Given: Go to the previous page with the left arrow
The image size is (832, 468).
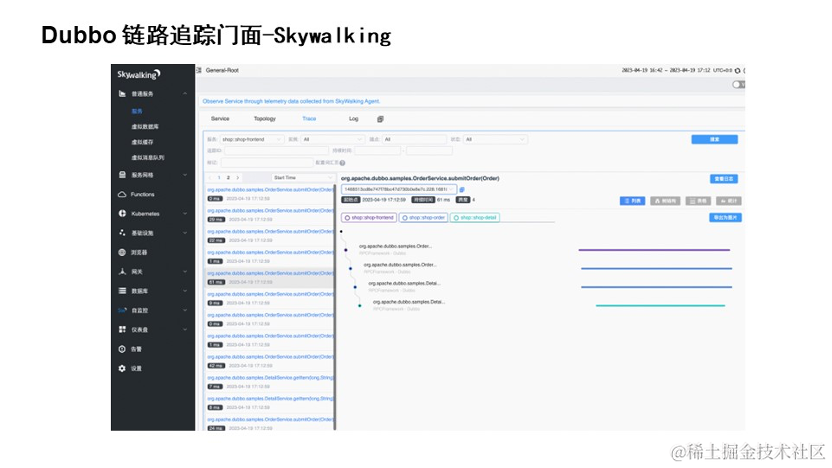Looking at the screenshot, I should [210, 178].
